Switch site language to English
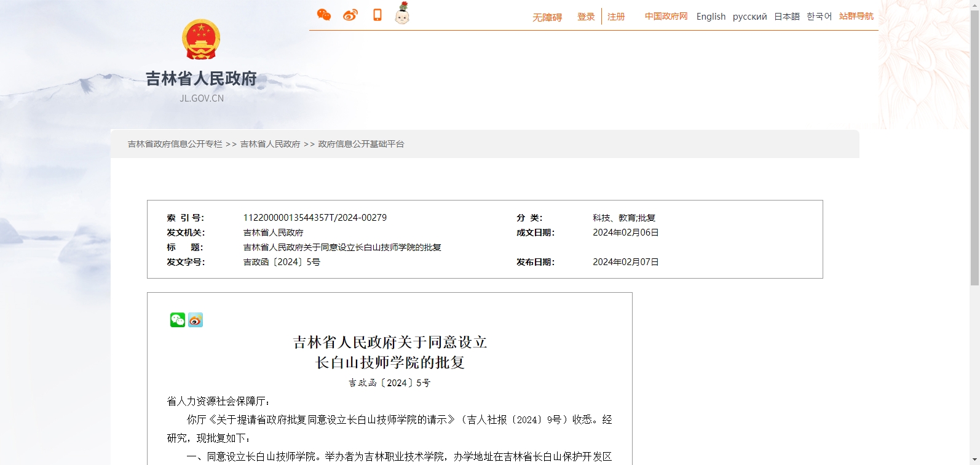This screenshot has height=465, width=980. tap(711, 17)
